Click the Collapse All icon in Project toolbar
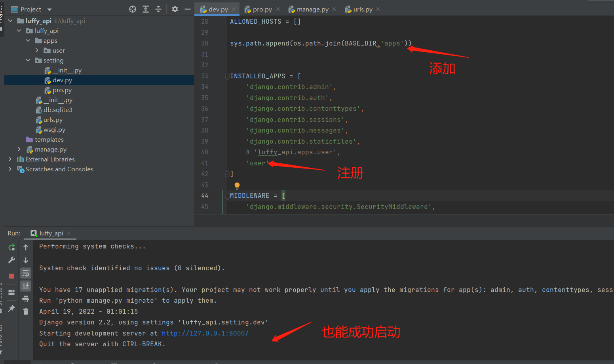Screen dimensions: 614x364 (158, 9)
